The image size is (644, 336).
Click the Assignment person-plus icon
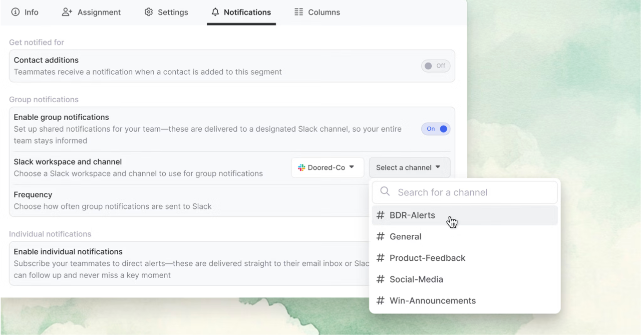point(67,12)
